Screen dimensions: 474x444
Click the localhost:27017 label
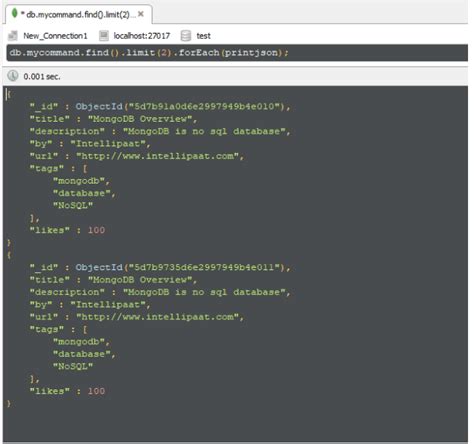(142, 36)
